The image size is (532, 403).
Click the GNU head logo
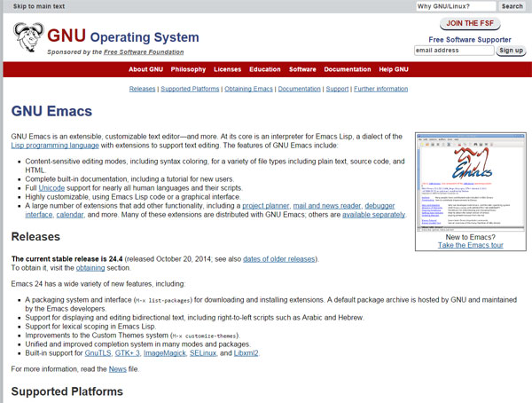coord(29,36)
